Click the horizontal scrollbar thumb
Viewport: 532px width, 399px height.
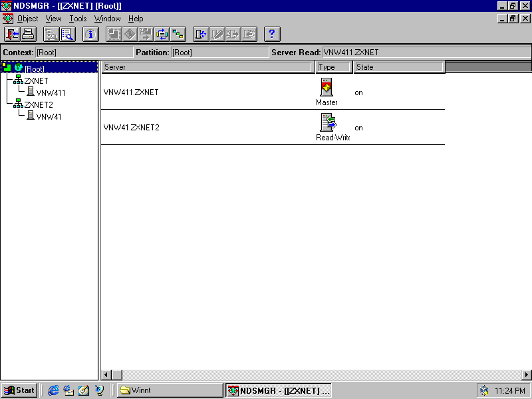(117, 375)
